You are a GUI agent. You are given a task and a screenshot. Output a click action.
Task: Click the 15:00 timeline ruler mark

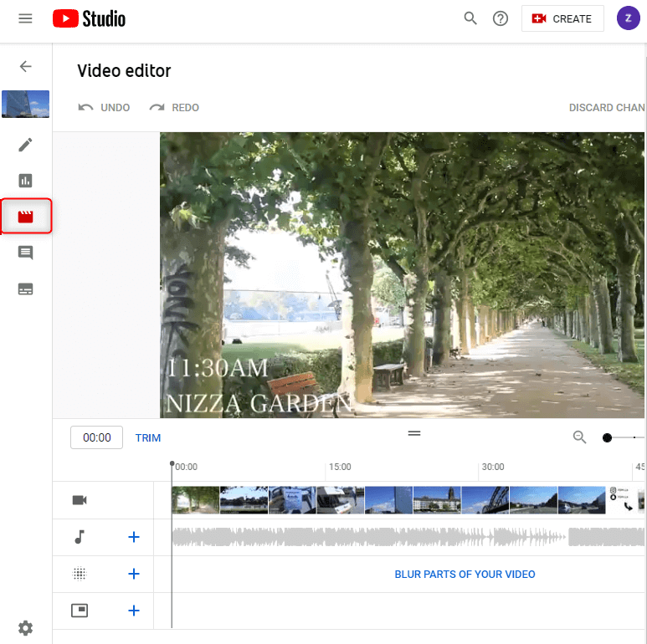pyautogui.click(x=340, y=467)
